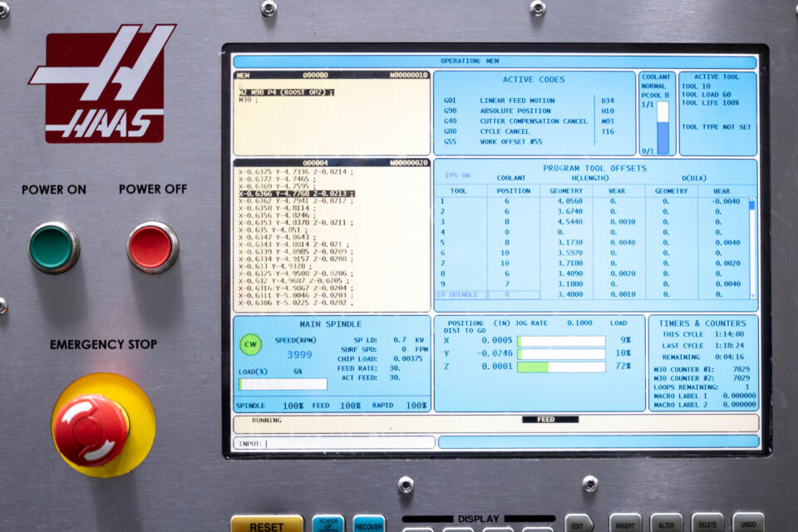Click tool 5 length wear value 0.0040
This screenshot has width=798, height=532.
coord(623,243)
